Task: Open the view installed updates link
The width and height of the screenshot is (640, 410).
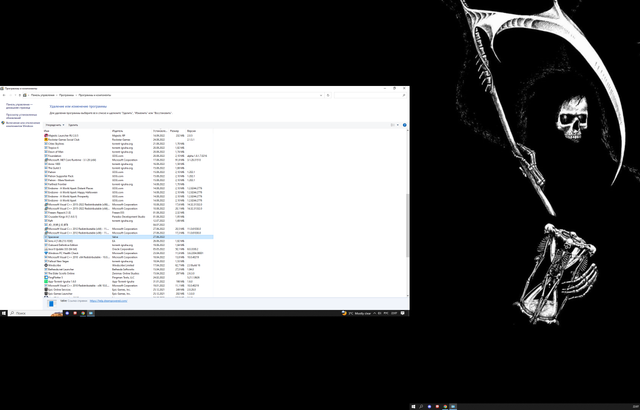Action: [x=21, y=116]
